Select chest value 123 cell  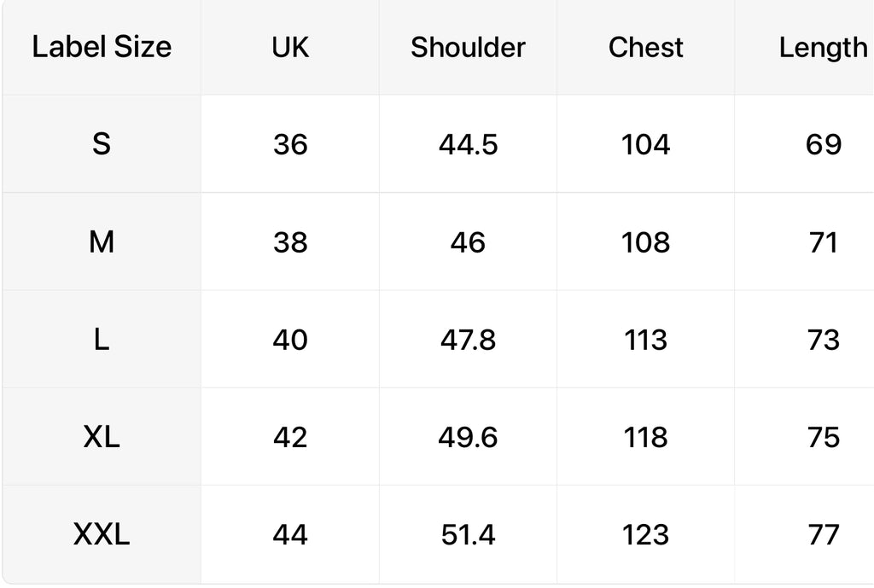[x=645, y=534]
